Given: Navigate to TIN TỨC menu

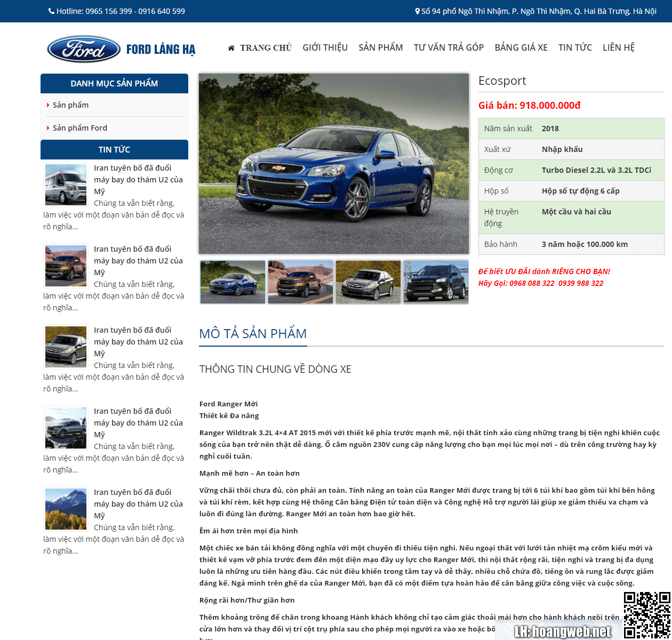Looking at the screenshot, I should tap(575, 47).
